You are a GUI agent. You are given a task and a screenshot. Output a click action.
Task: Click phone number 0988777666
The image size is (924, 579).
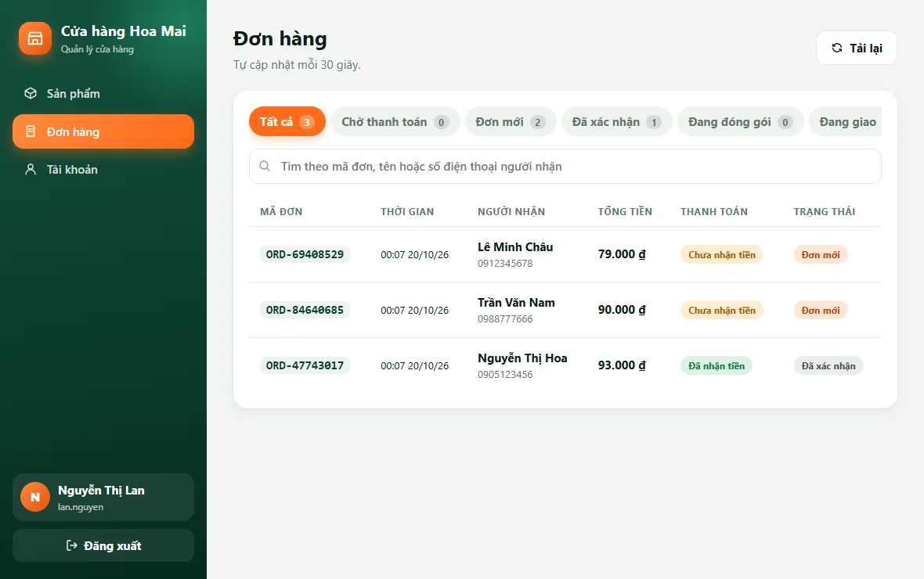coord(505,318)
